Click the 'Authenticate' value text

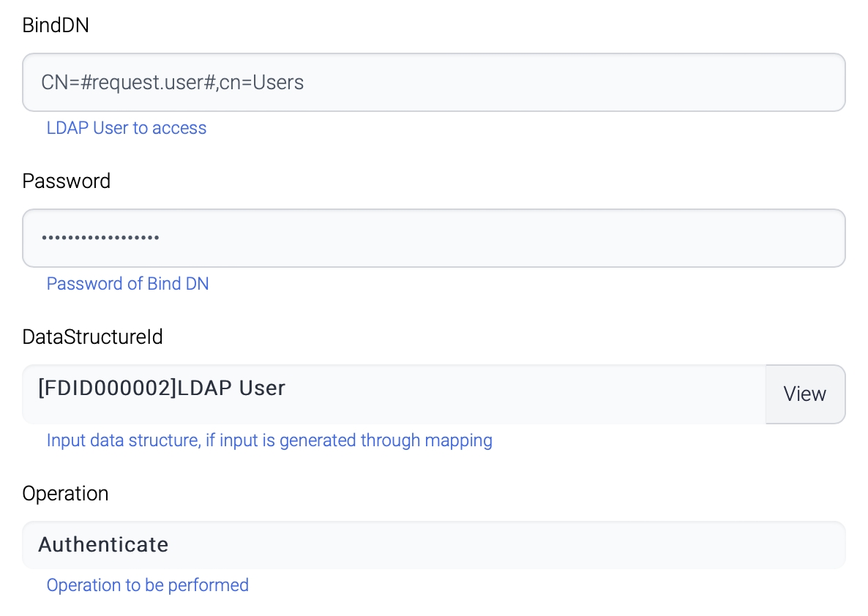[x=103, y=545]
